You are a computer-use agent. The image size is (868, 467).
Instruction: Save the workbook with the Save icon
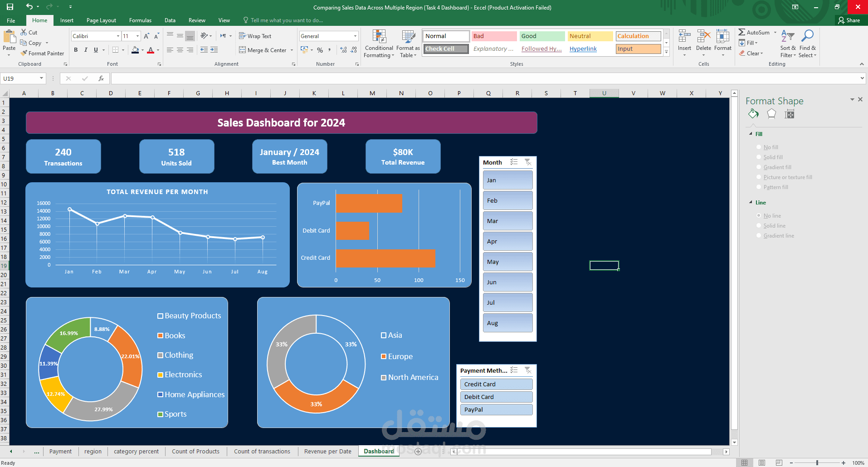click(10, 7)
